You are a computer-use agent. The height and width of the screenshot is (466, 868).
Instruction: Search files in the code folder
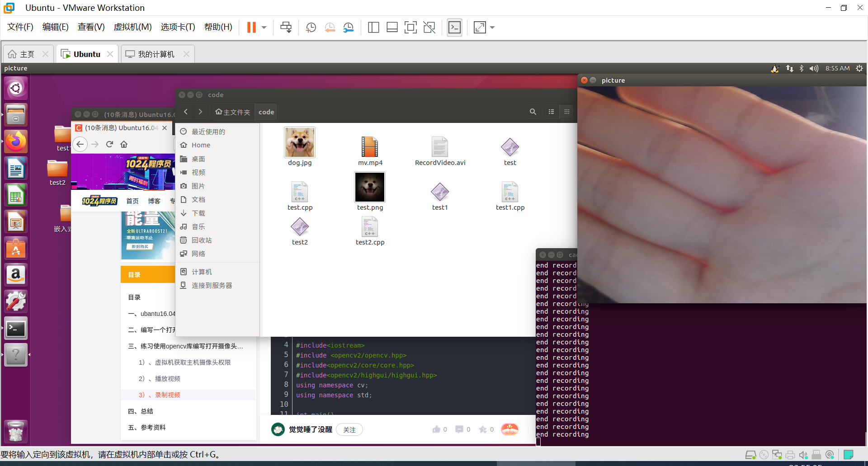pyautogui.click(x=533, y=112)
